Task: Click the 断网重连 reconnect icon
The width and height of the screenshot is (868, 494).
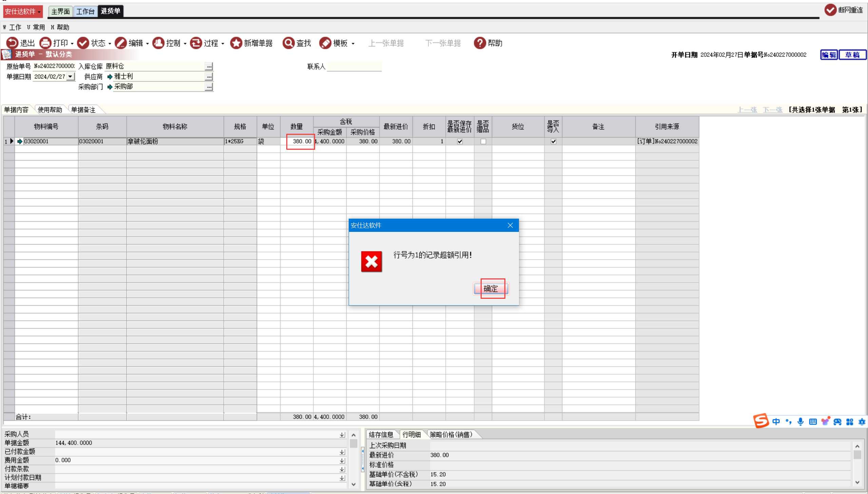Action: 830,10
